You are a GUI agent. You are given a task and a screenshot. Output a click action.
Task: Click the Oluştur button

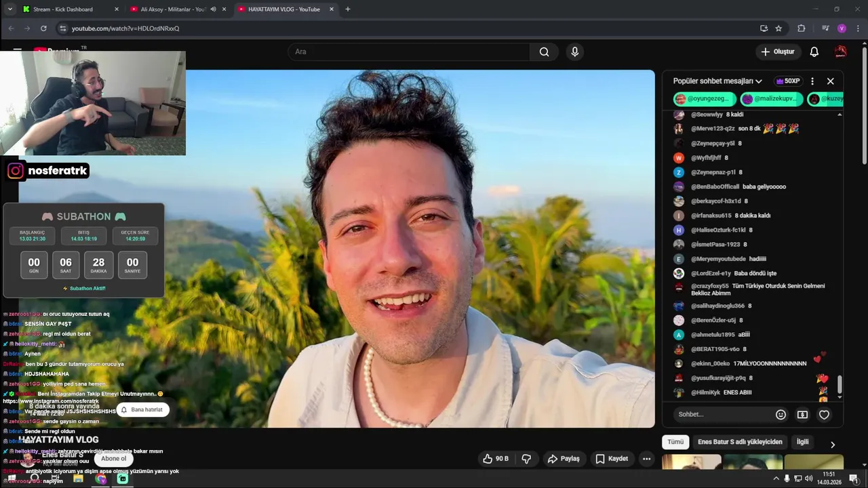pyautogui.click(x=777, y=52)
